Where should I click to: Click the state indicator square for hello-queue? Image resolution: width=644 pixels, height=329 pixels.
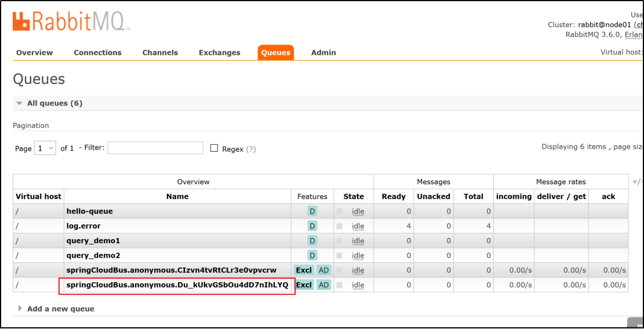coord(339,211)
